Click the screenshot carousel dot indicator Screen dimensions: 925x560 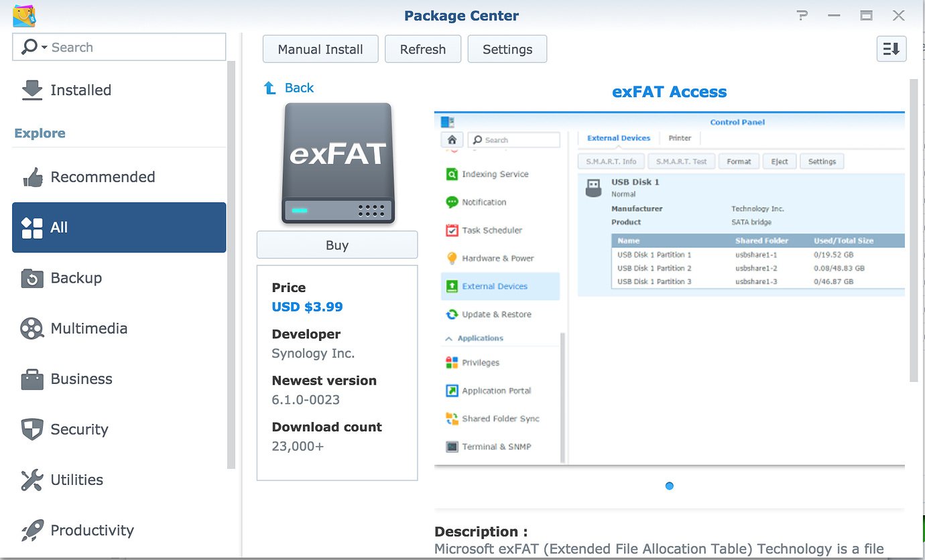tap(670, 486)
